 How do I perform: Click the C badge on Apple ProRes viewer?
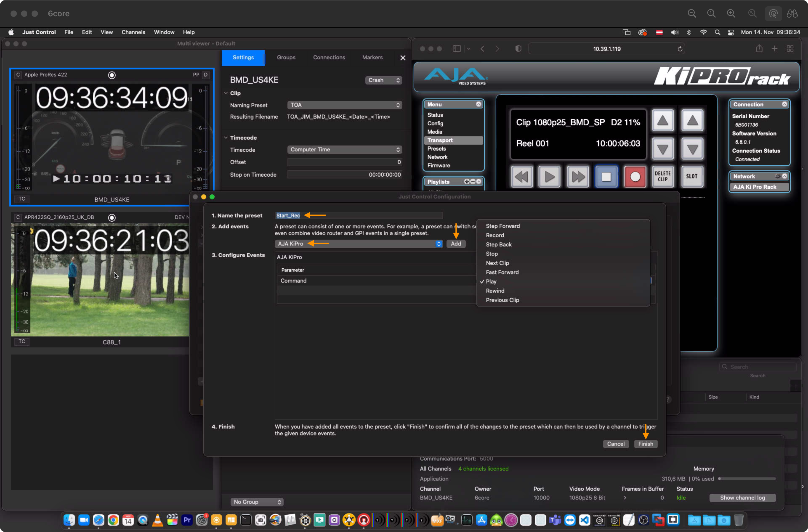[18, 75]
